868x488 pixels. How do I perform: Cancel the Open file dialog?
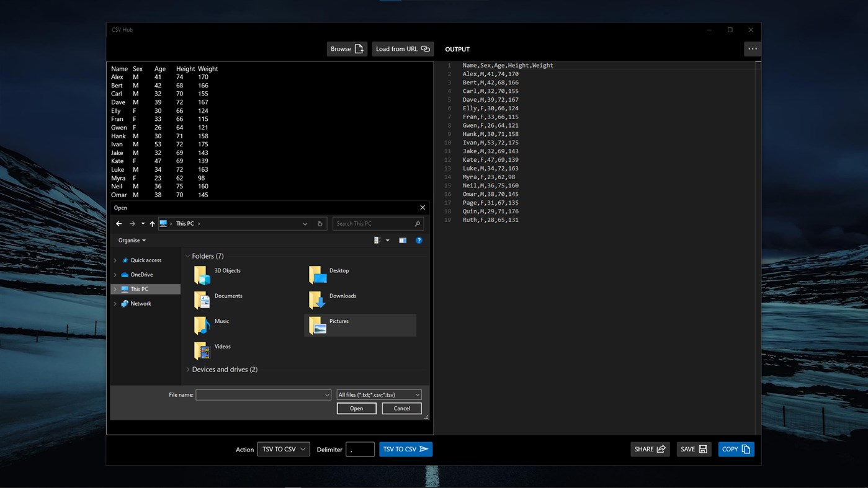tap(402, 409)
